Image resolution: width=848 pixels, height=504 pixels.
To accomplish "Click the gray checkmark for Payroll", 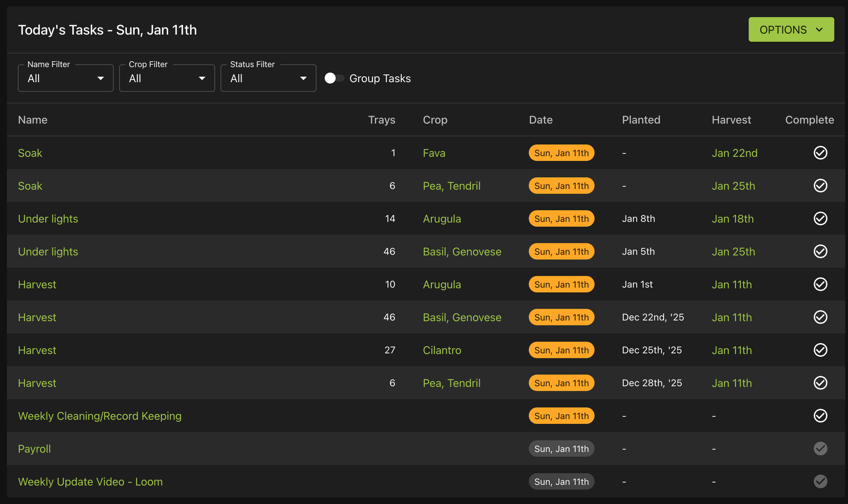I will 820,449.
